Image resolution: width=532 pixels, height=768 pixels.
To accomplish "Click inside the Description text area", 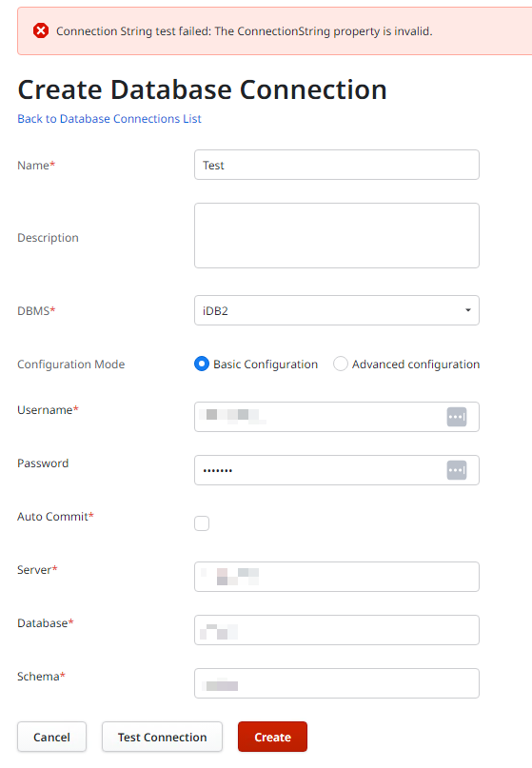I will coord(337,236).
